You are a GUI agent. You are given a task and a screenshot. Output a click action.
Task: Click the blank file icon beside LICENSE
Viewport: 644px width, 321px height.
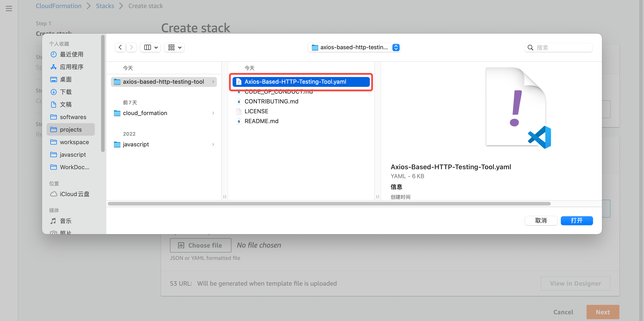[x=239, y=111]
